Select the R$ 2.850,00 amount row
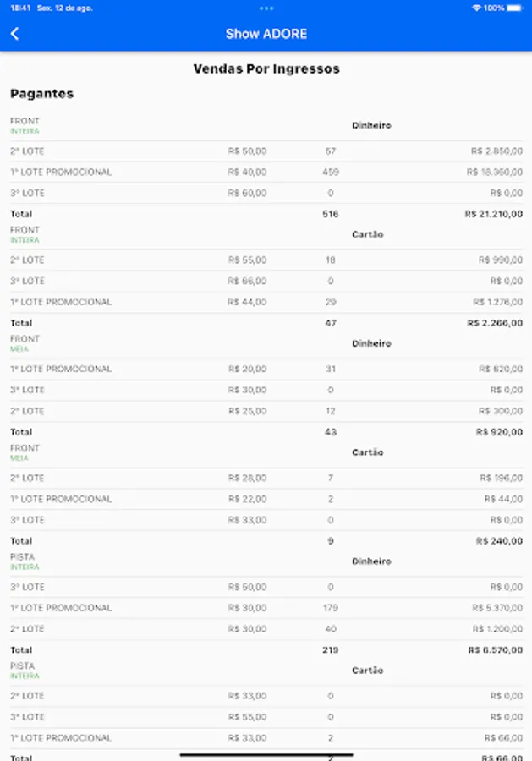 point(496,151)
